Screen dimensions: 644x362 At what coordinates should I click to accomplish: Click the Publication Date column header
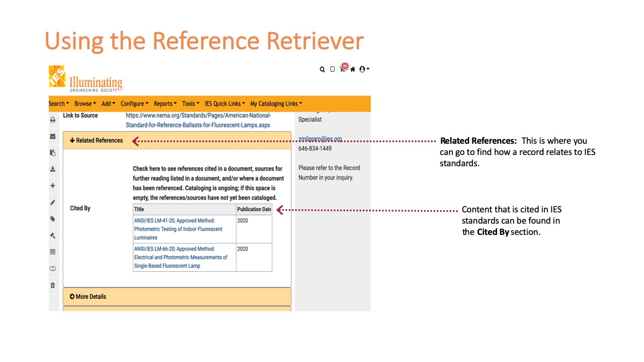tap(254, 209)
